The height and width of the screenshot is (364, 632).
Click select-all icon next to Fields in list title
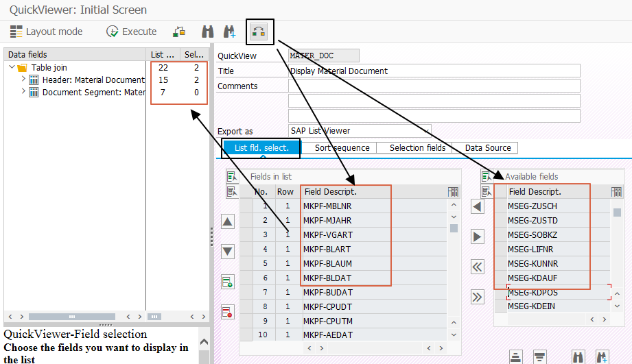tap(232, 176)
